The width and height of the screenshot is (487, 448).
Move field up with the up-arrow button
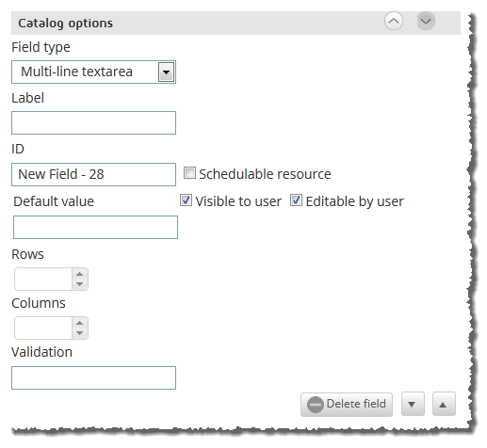click(x=444, y=404)
